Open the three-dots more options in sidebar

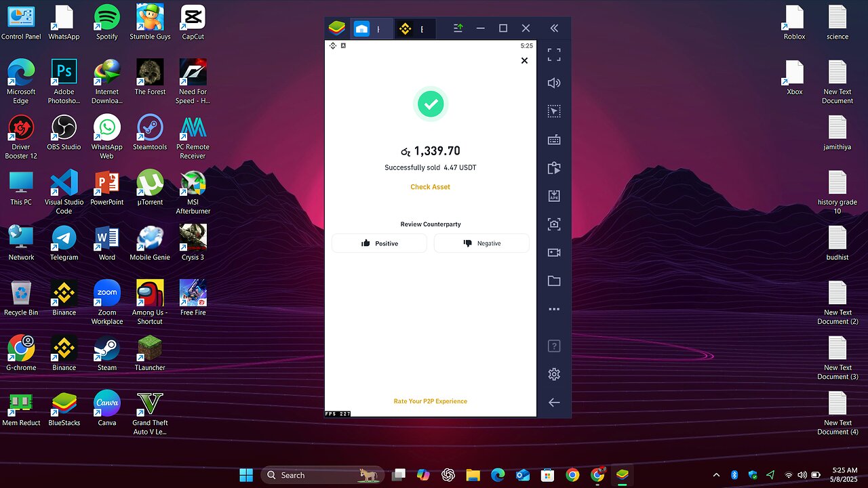(x=554, y=309)
